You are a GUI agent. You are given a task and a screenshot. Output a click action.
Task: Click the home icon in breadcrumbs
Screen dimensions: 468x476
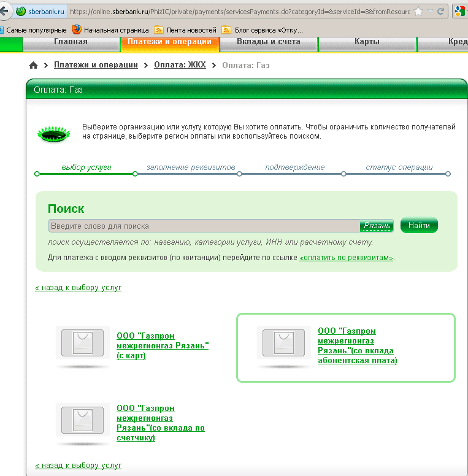pyautogui.click(x=33, y=66)
